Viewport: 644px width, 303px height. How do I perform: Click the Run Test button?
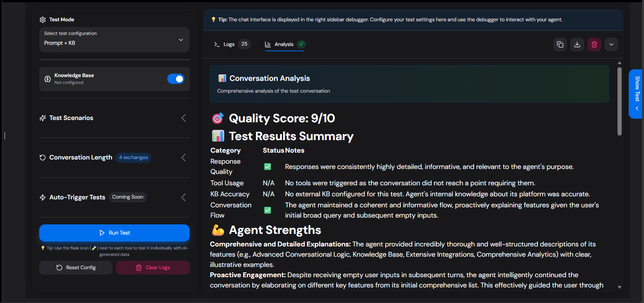(x=114, y=233)
